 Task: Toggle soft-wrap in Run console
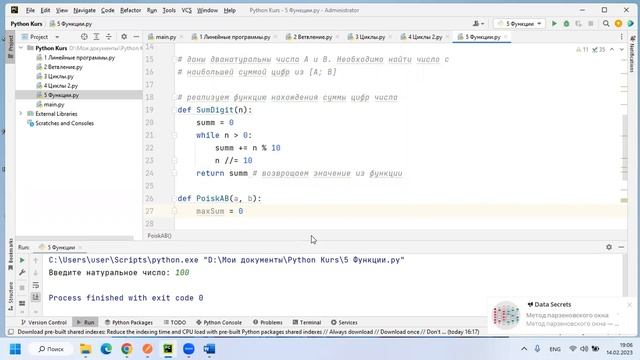click(36, 285)
